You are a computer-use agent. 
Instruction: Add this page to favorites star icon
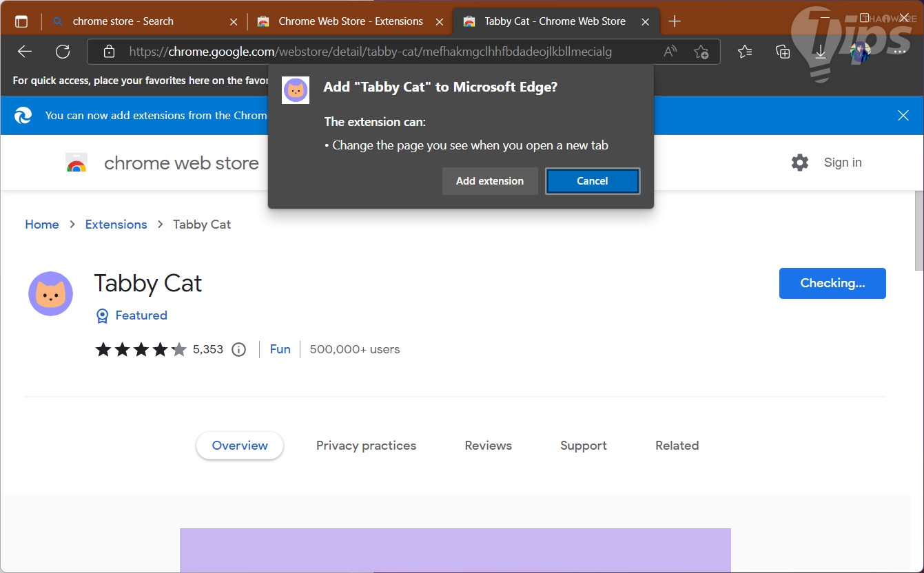pos(701,52)
